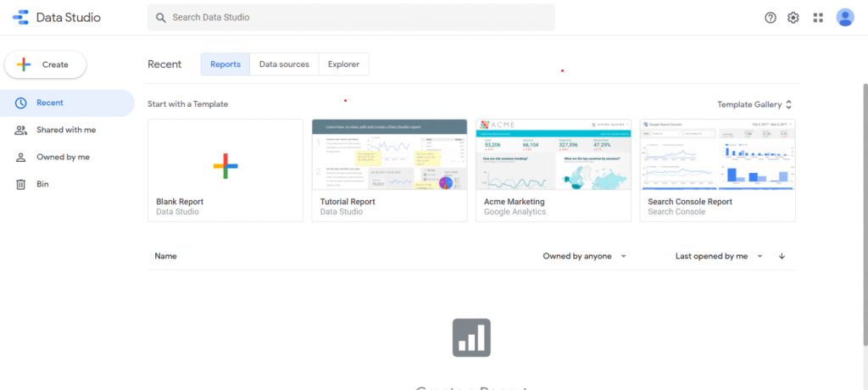Open Owned by me section
The image size is (868, 390).
62,157
